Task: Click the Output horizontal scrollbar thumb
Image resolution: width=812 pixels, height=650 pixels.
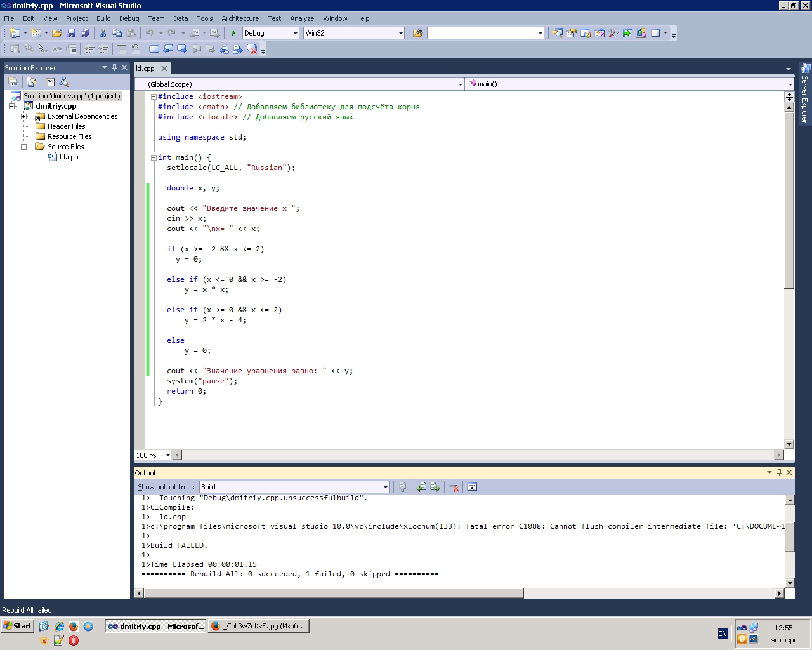Action: coord(334,593)
